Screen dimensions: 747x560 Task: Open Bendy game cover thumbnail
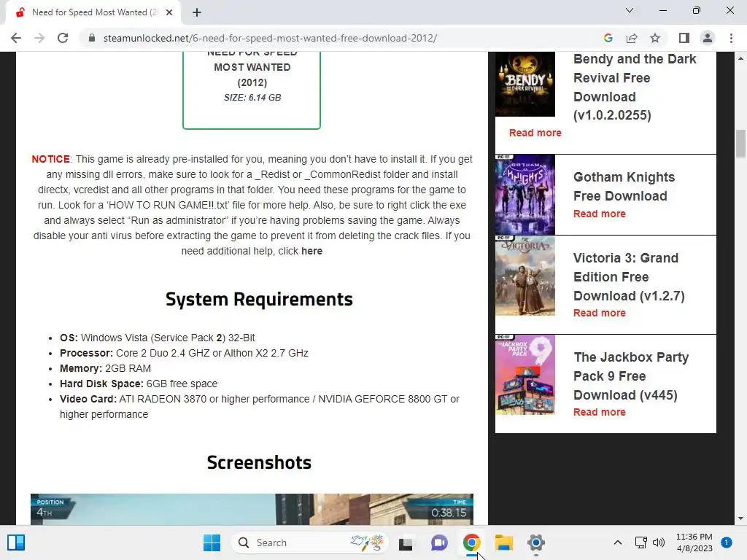click(525, 85)
